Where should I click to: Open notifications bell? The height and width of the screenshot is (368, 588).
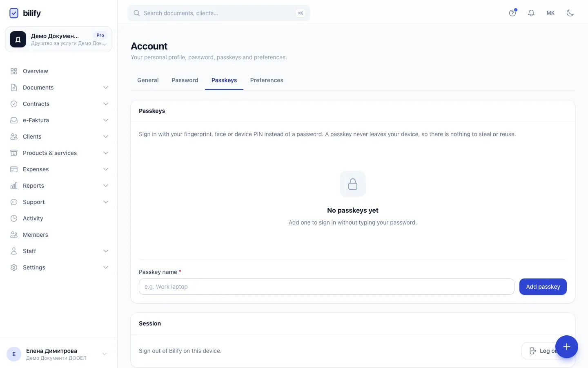[x=531, y=13]
